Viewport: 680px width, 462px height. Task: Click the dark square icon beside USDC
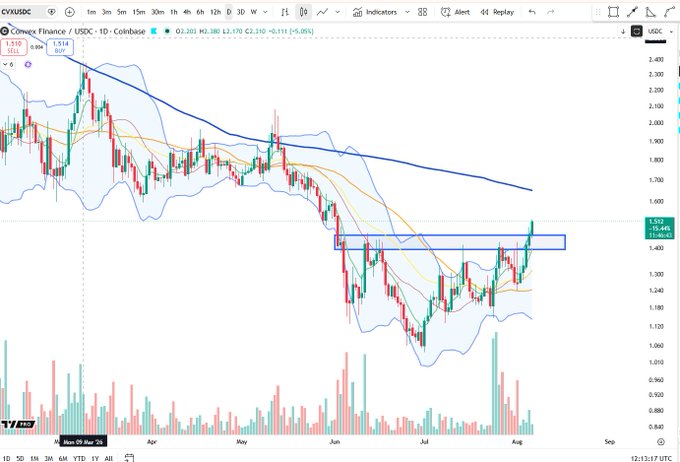(x=636, y=31)
